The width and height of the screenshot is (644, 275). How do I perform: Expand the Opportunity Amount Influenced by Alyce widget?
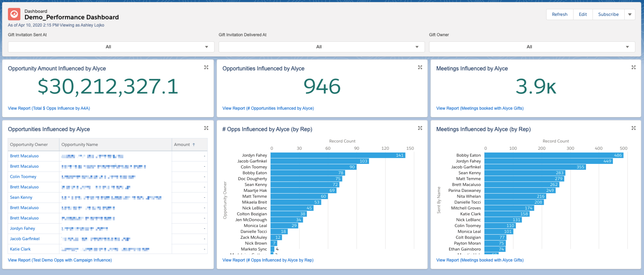(x=206, y=67)
